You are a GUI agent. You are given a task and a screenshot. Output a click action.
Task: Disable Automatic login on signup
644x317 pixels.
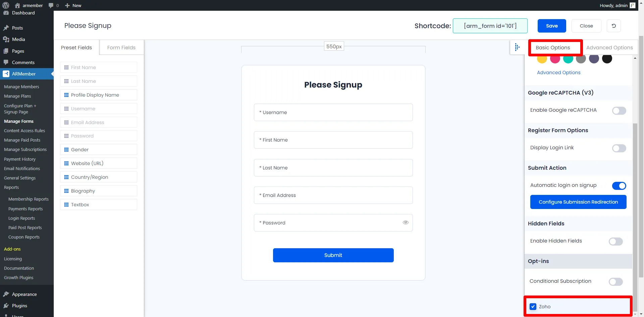click(619, 186)
